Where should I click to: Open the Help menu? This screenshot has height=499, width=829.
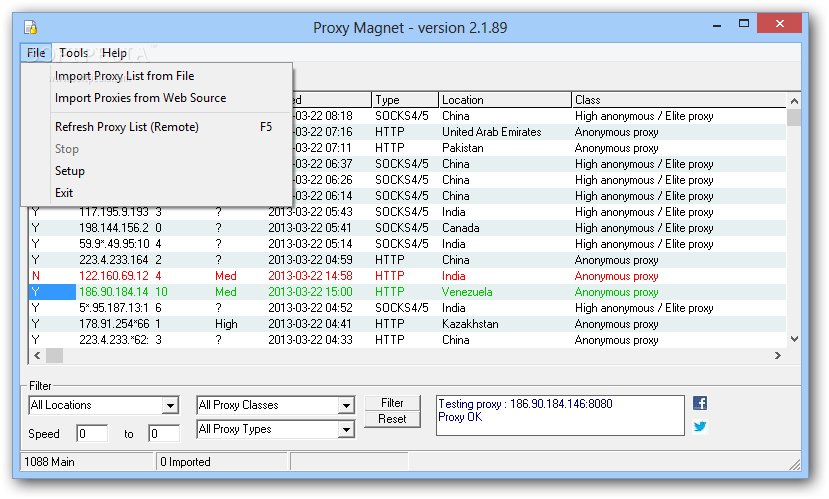pyautogui.click(x=114, y=53)
